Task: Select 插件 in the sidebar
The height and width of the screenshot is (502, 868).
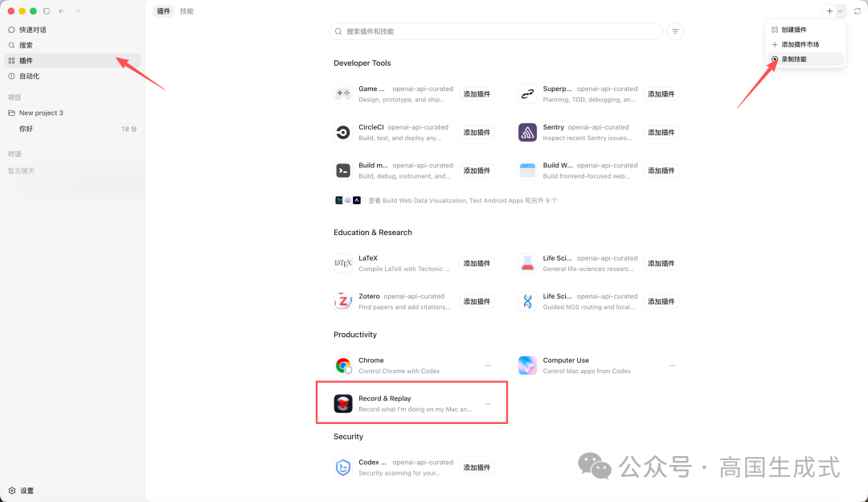Action: click(x=72, y=60)
